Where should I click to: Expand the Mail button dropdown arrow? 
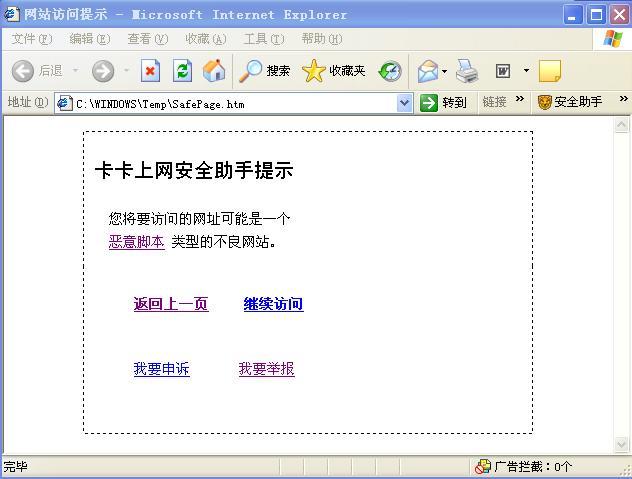click(x=444, y=71)
